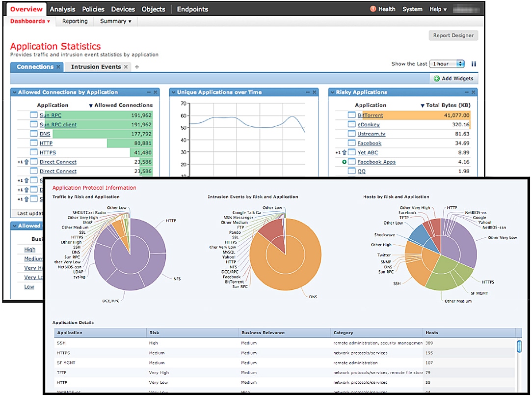Tick the HTTPS application checkbox

tap(34, 153)
